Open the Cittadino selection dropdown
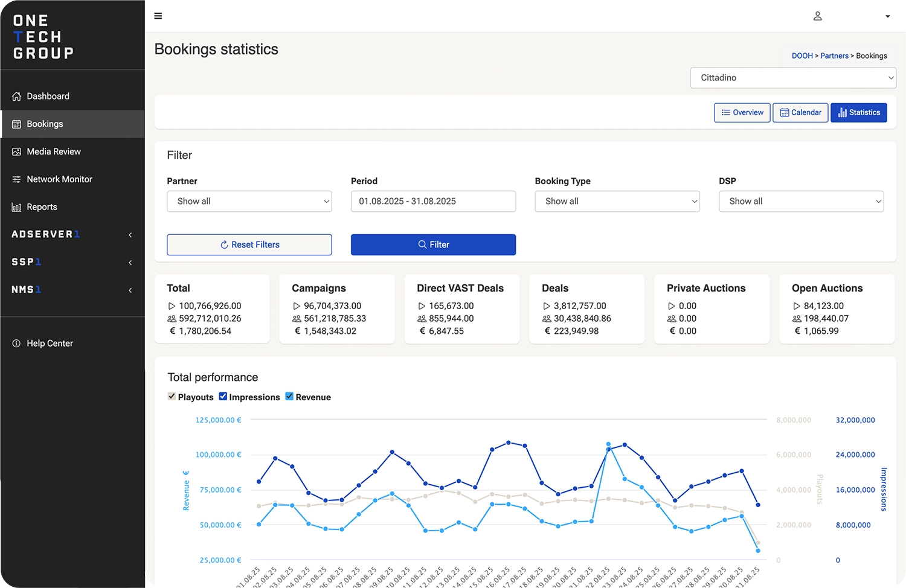This screenshot has width=906, height=588. click(x=793, y=78)
